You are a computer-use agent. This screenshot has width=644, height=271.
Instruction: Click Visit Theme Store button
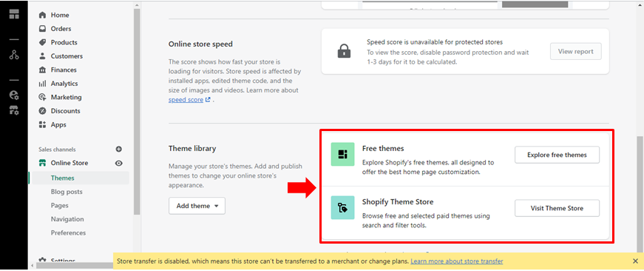(557, 208)
